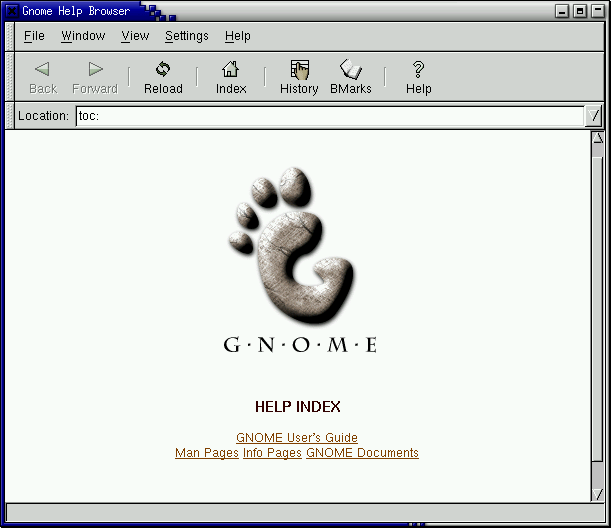Open the Settings menu
Image resolution: width=611 pixels, height=528 pixels.
coord(187,36)
